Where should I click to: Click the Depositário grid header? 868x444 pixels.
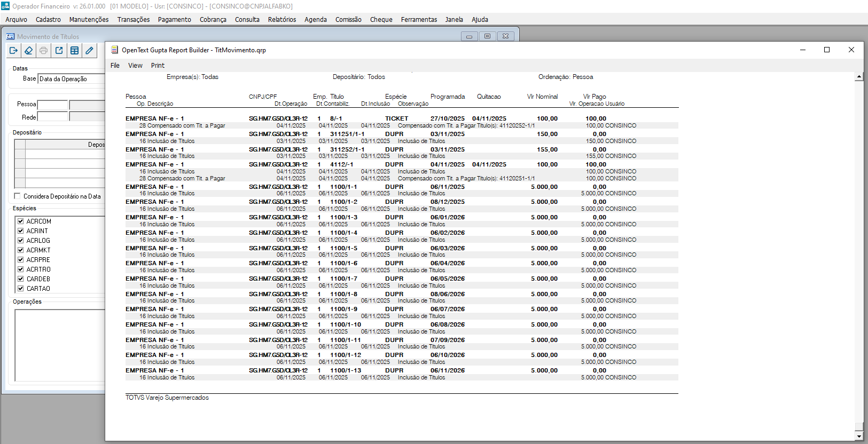coord(65,145)
